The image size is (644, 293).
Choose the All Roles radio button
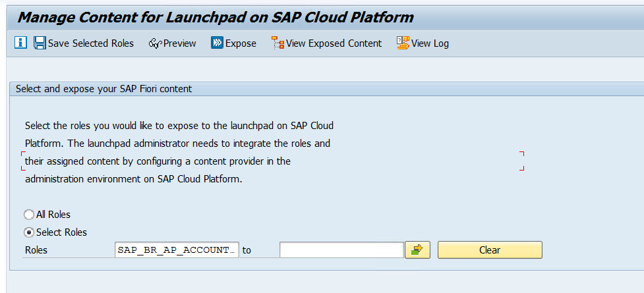coord(29,215)
